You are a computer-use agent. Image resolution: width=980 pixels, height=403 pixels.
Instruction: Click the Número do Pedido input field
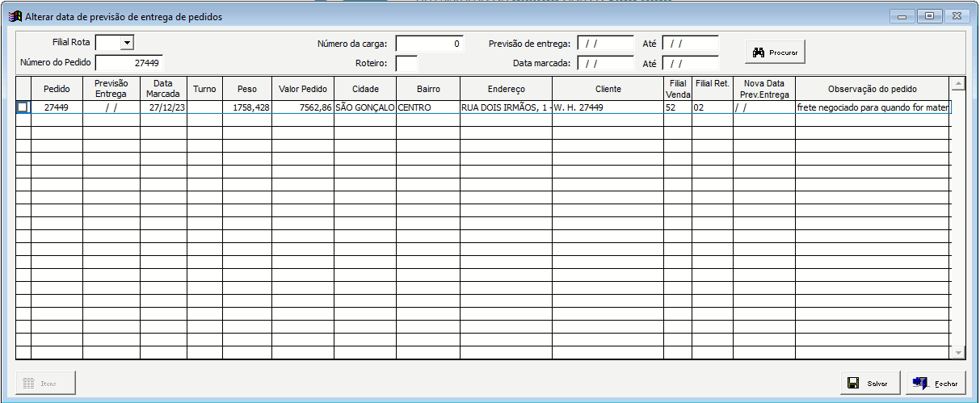(129, 63)
